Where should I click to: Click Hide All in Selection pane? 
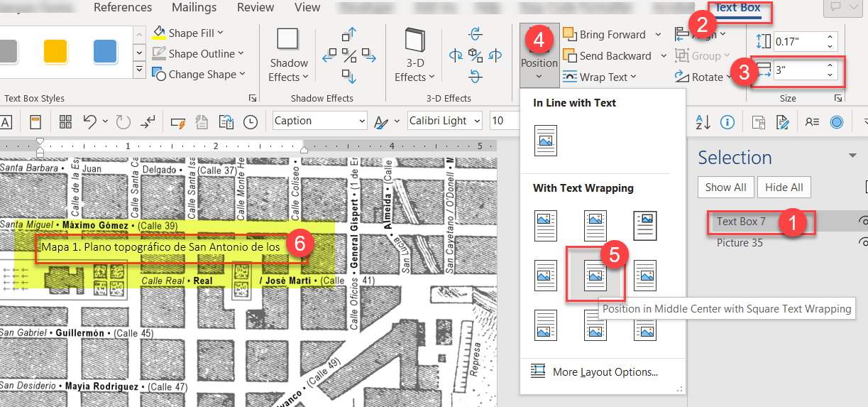(x=784, y=188)
